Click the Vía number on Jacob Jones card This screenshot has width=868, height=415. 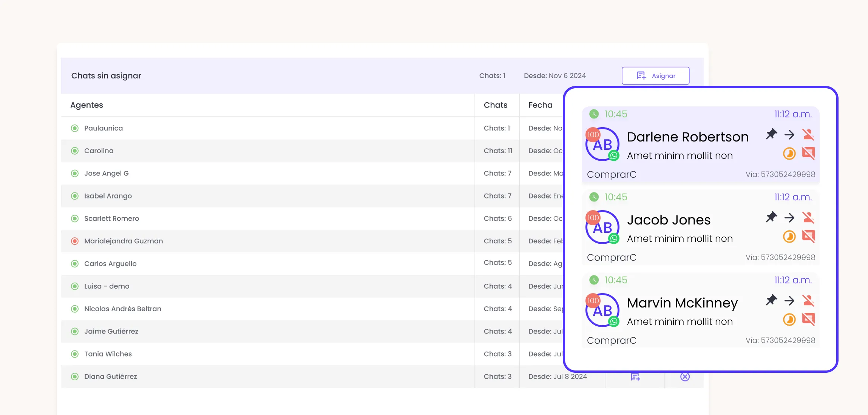pyautogui.click(x=780, y=257)
